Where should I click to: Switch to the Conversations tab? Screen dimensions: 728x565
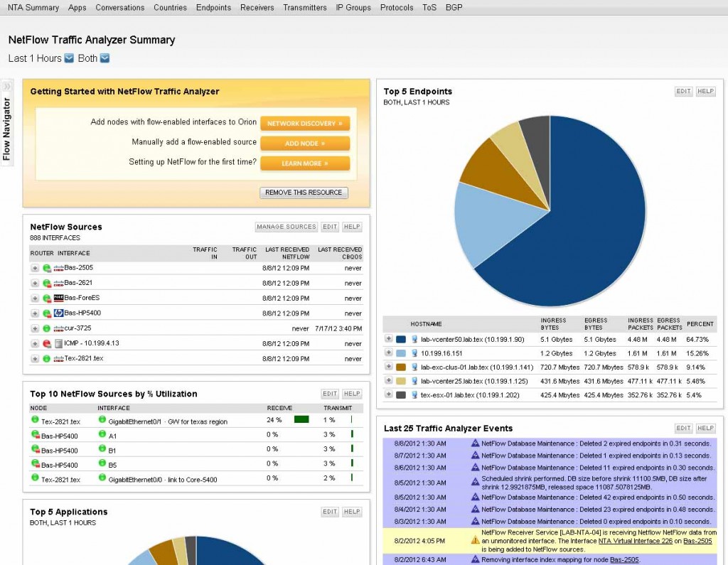coord(119,8)
